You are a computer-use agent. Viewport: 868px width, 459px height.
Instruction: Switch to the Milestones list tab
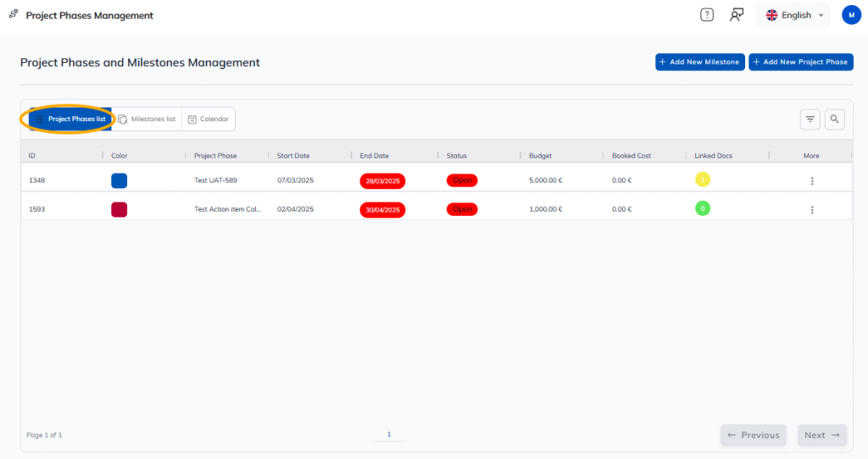147,119
